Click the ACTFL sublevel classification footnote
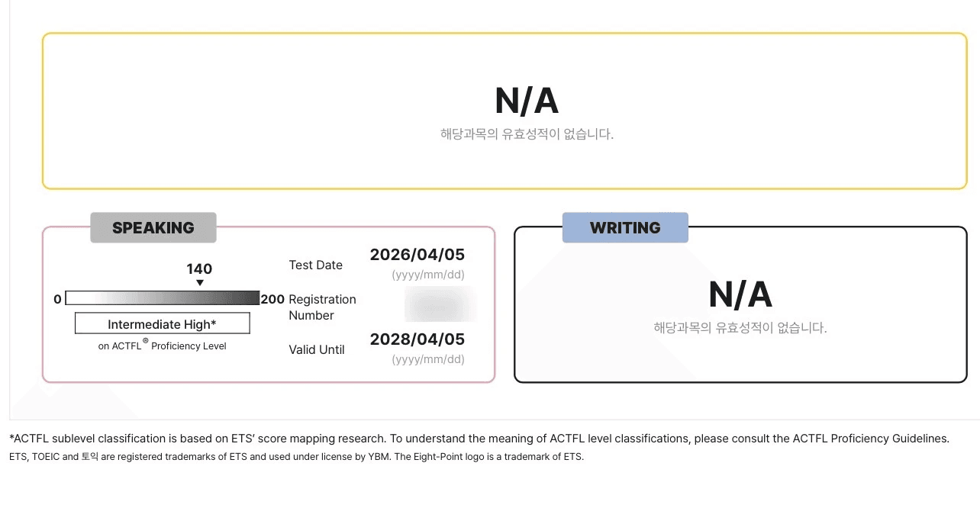This screenshot has width=980, height=508. point(479,439)
